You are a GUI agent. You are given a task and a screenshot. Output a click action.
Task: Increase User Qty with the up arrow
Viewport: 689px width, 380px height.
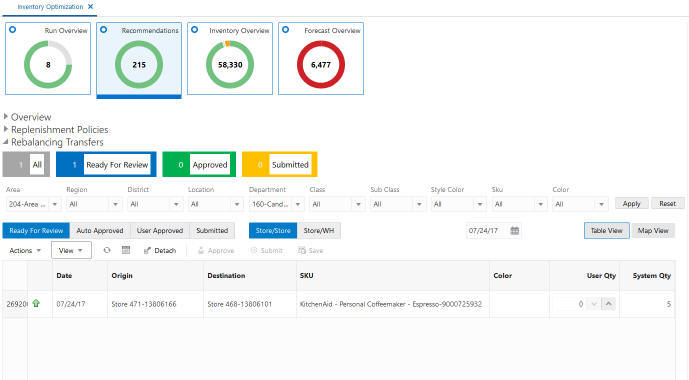pyautogui.click(x=609, y=304)
